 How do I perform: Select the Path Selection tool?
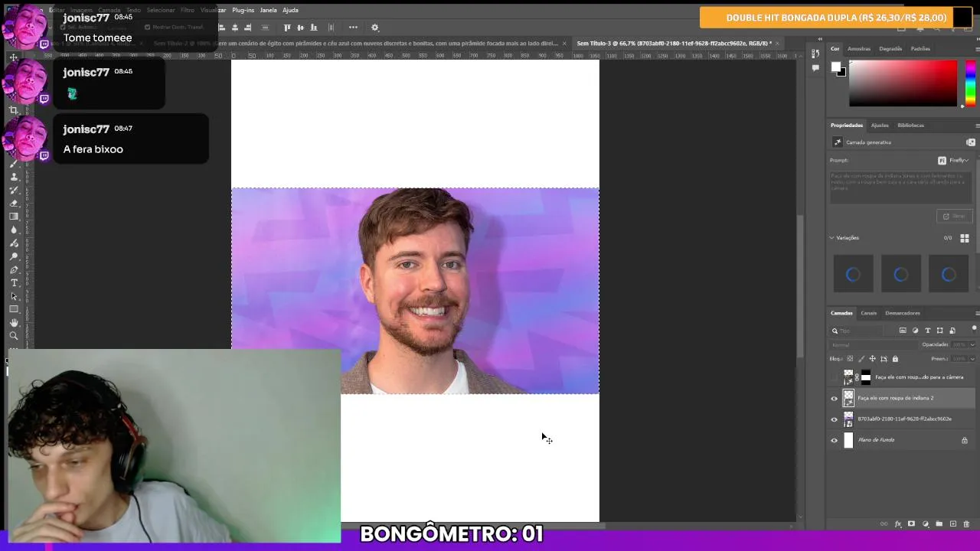point(14,296)
